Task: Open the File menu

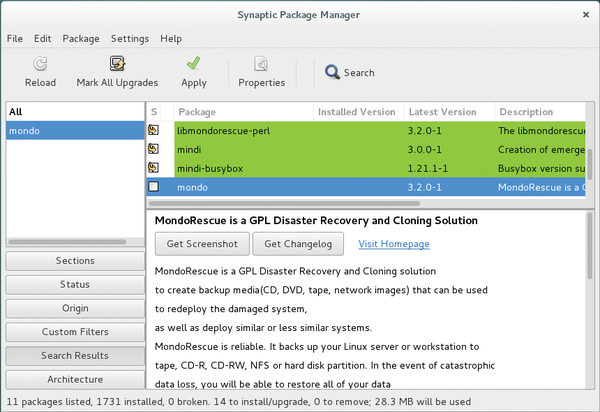Action: click(15, 39)
